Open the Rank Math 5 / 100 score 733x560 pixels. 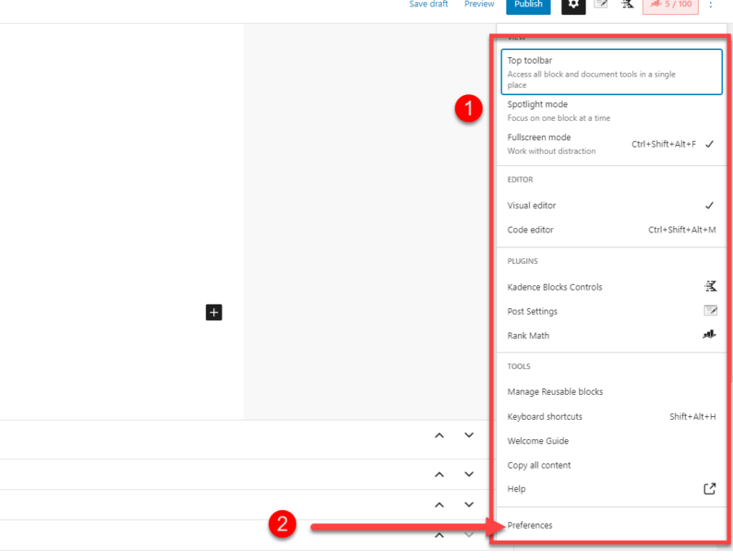[x=670, y=5]
